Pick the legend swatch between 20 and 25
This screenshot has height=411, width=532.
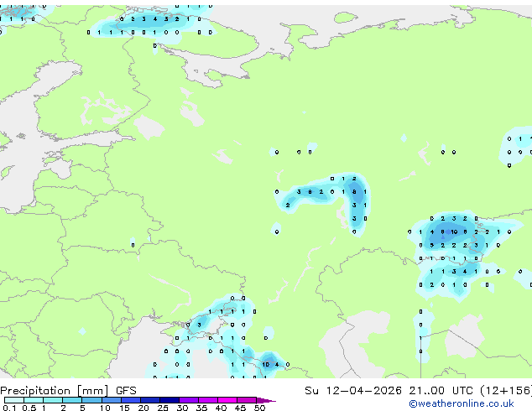coord(150,400)
